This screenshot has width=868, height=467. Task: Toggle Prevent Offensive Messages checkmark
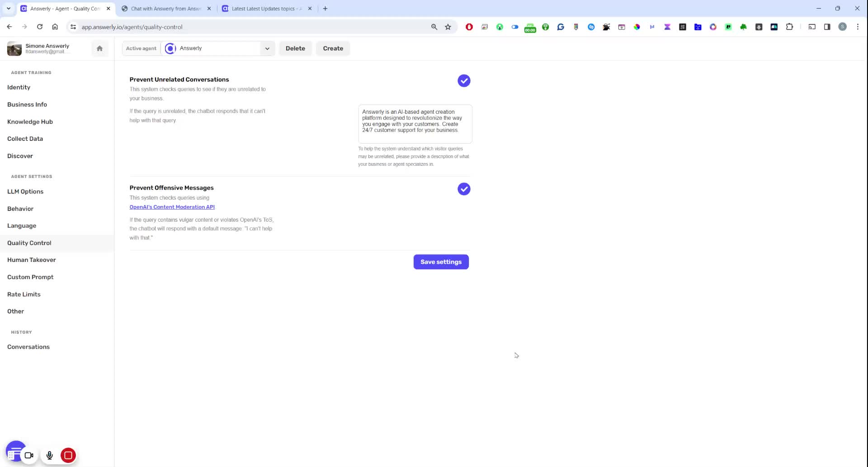[x=464, y=189]
